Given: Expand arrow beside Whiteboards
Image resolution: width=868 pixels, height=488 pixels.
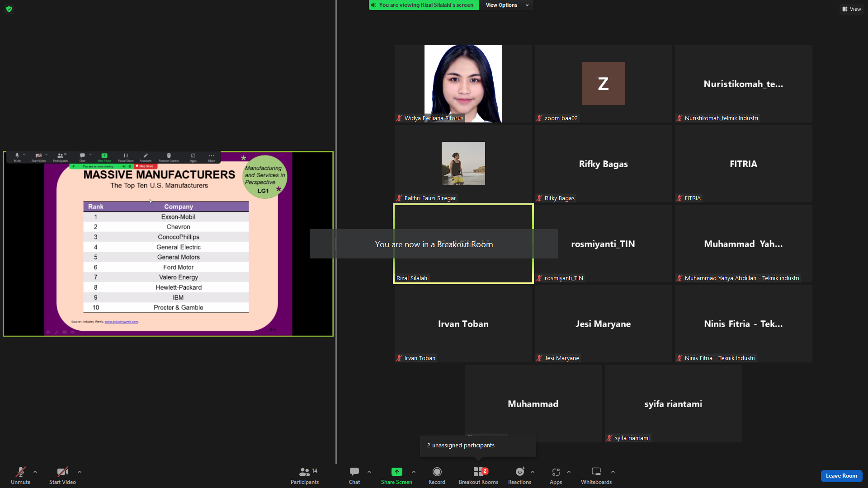Looking at the screenshot, I should coord(613,472).
